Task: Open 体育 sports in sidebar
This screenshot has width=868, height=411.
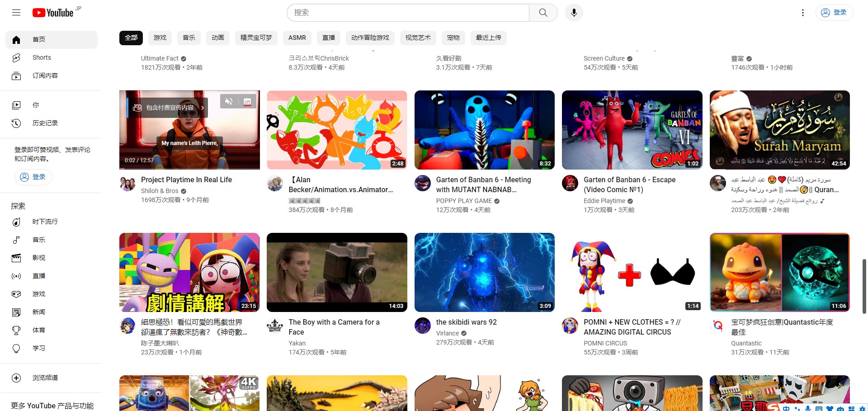Action: click(x=52, y=330)
